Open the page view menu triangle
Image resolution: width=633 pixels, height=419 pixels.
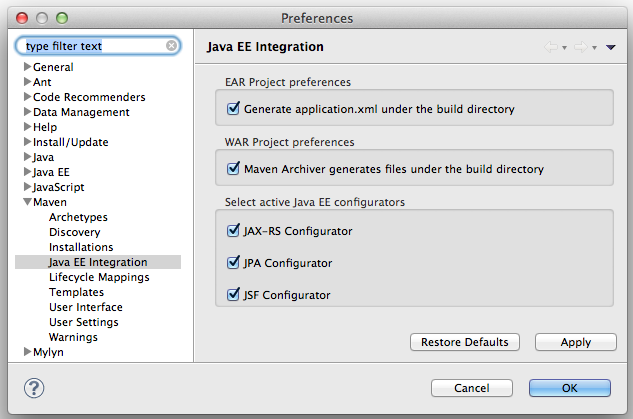tap(611, 47)
